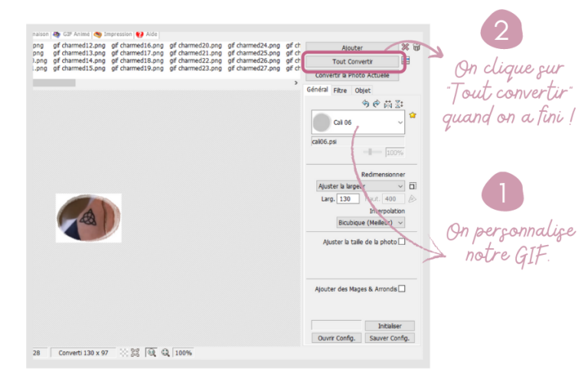The width and height of the screenshot is (588, 392).
Task: Click the cali06.psi filename field
Action: tap(358, 142)
